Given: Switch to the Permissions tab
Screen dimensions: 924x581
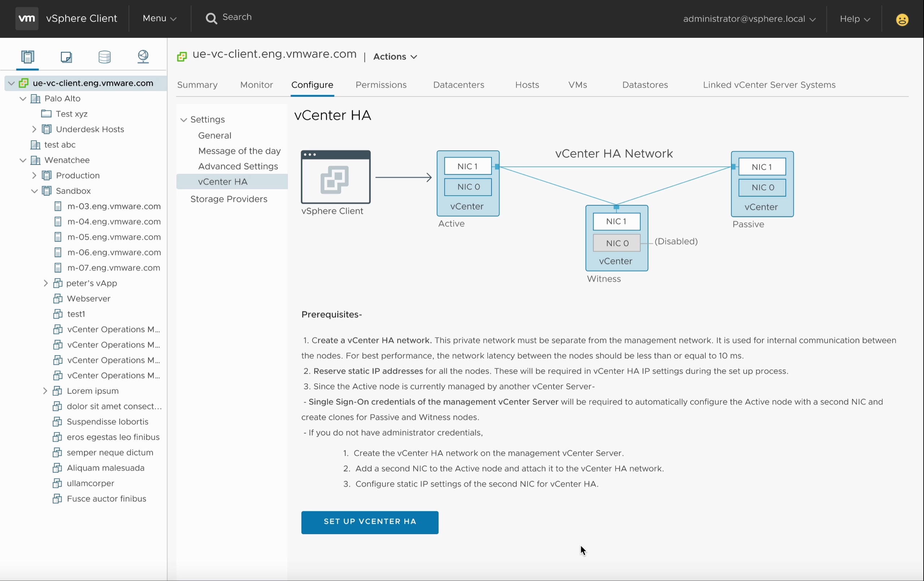Looking at the screenshot, I should (x=381, y=85).
